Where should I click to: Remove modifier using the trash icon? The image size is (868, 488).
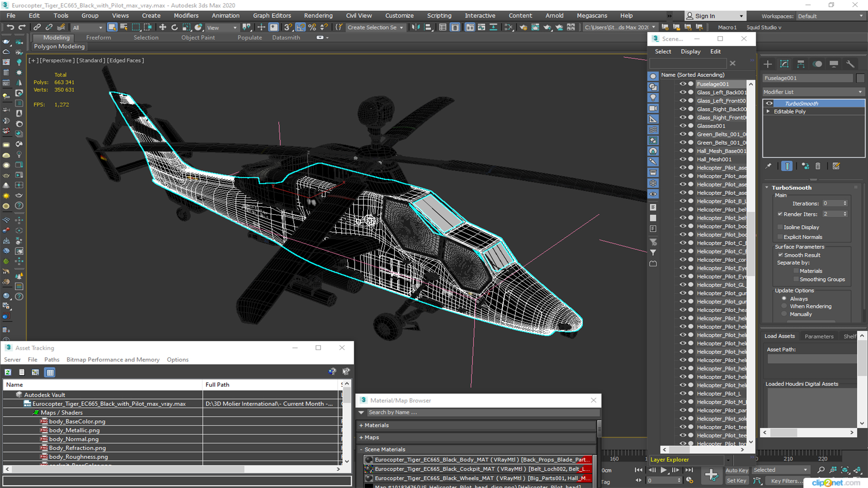818,166
